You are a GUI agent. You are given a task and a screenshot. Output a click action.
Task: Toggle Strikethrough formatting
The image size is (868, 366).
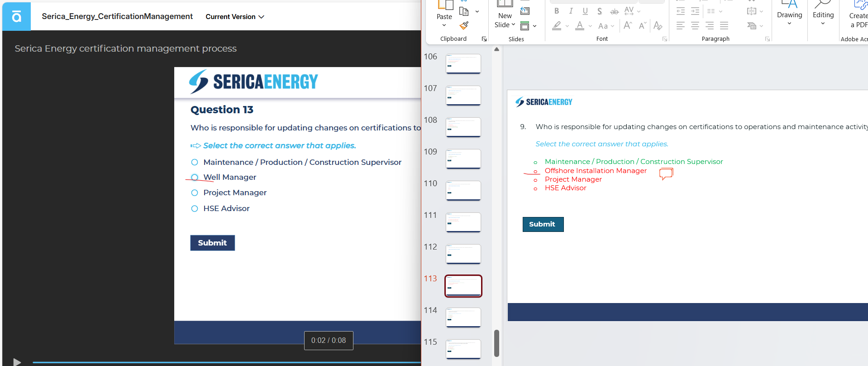coord(614,11)
